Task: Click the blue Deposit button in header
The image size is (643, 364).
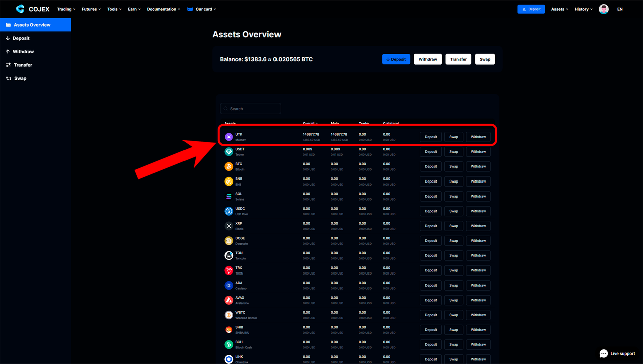Action: click(x=531, y=9)
